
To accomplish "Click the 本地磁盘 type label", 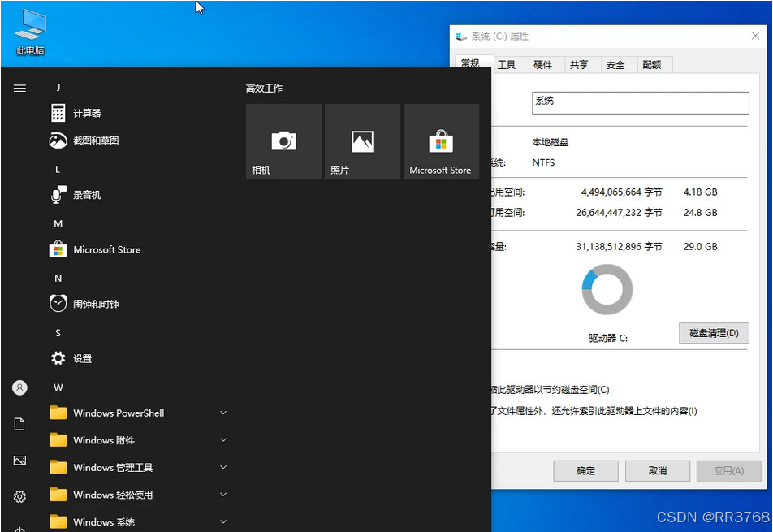I will point(551,142).
